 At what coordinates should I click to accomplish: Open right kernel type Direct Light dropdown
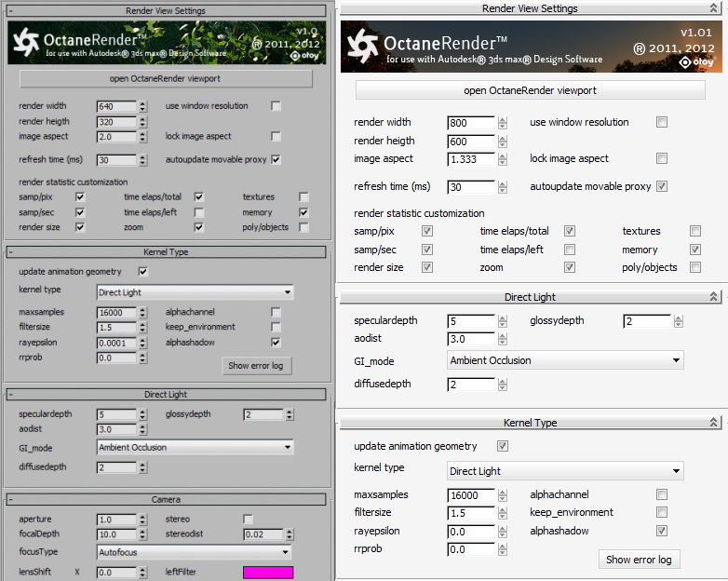click(565, 471)
